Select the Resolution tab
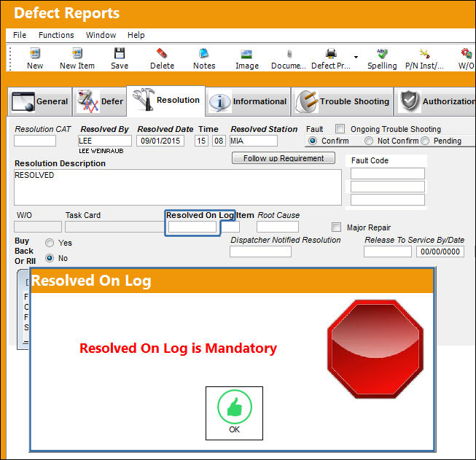 (x=165, y=100)
